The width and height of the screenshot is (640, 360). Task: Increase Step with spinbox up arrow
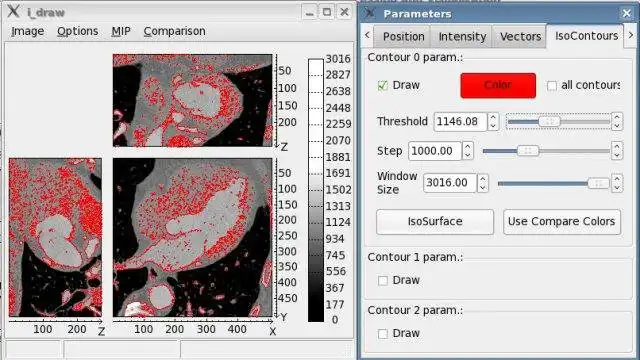point(468,147)
